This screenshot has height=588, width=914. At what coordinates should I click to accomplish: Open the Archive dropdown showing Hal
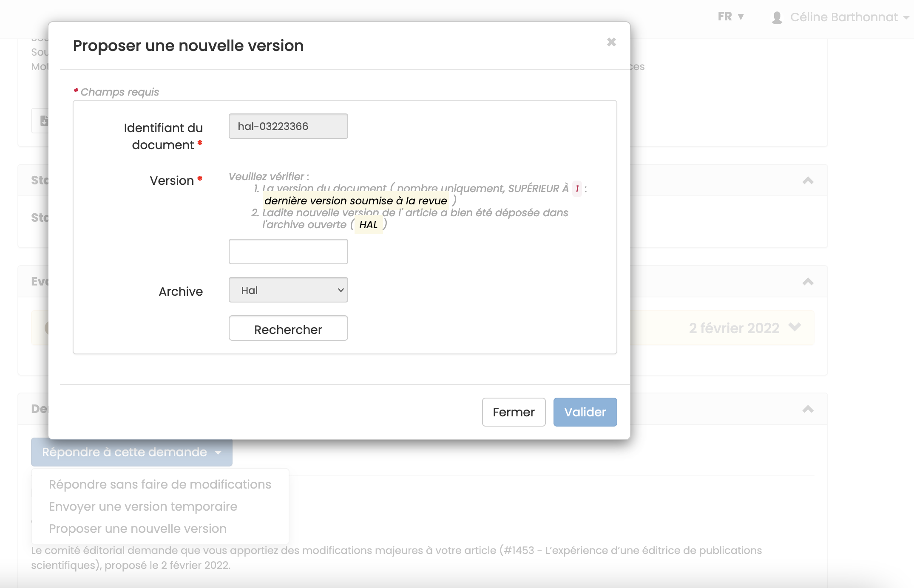point(288,289)
